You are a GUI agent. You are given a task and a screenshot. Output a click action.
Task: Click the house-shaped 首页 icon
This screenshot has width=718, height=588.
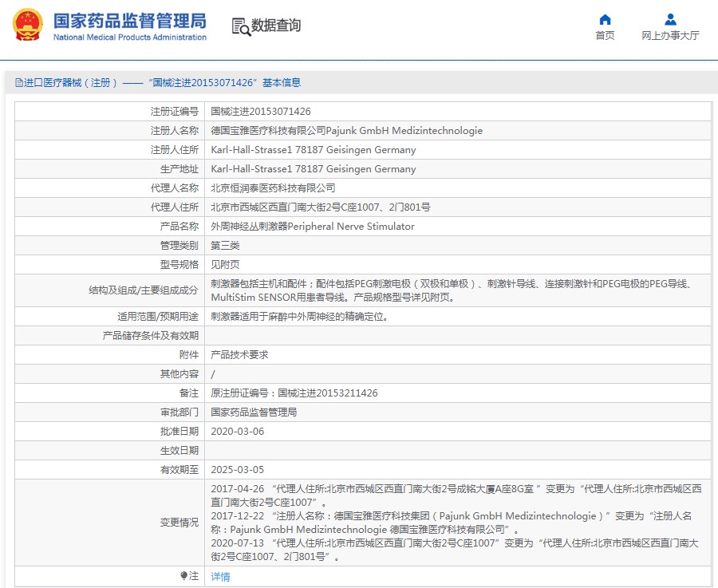click(605, 19)
